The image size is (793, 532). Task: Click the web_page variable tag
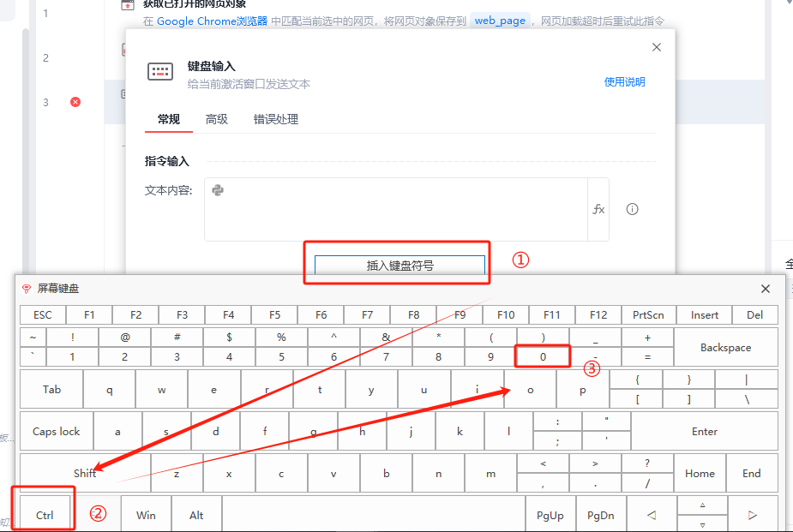[x=500, y=21]
